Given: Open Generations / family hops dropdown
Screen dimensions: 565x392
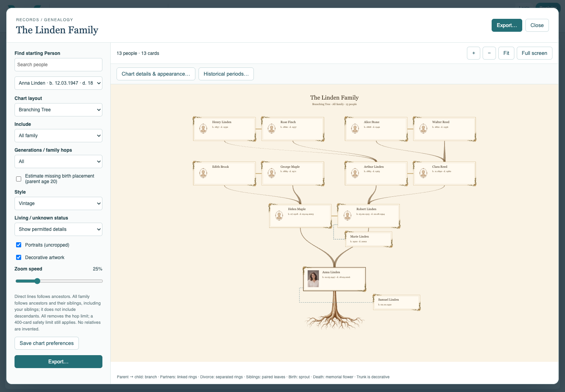Looking at the screenshot, I should pyautogui.click(x=58, y=162).
